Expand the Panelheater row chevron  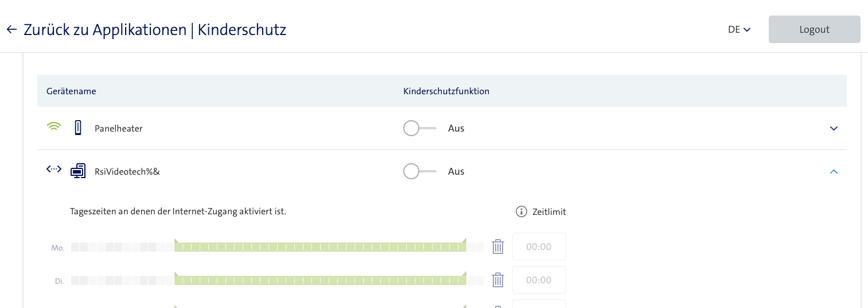tap(834, 128)
